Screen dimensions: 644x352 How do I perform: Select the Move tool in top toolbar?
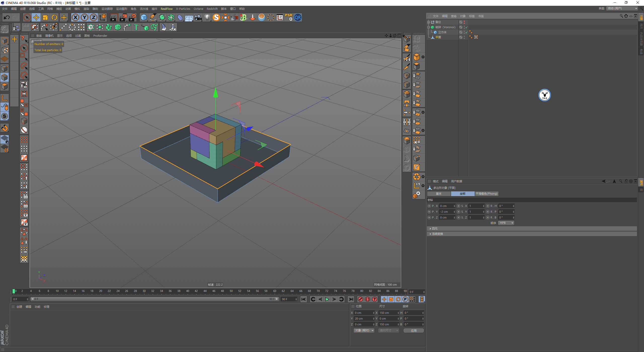click(x=36, y=17)
